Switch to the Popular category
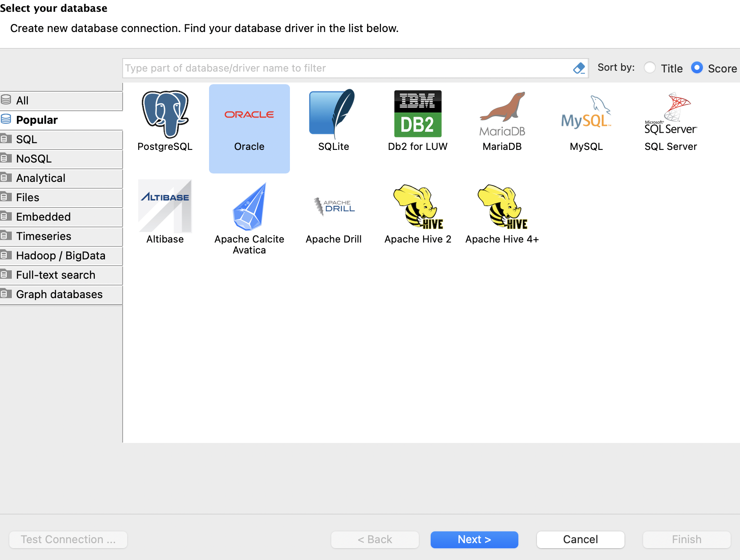Viewport: 740px width, 560px height. point(61,120)
